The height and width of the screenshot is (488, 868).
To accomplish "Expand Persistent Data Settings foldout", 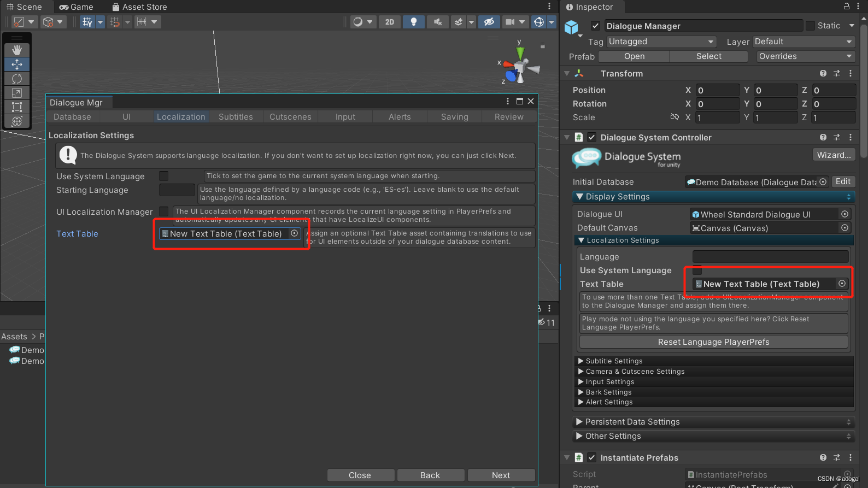I will click(579, 422).
